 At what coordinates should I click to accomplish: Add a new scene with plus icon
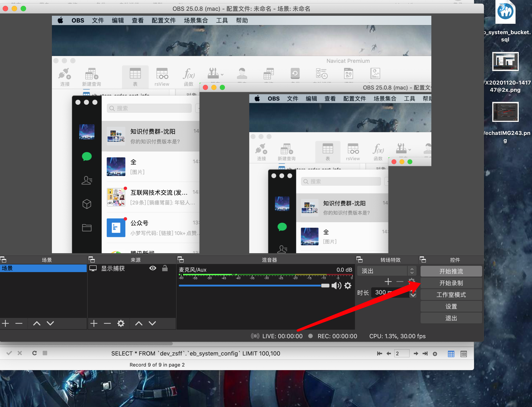coord(5,323)
